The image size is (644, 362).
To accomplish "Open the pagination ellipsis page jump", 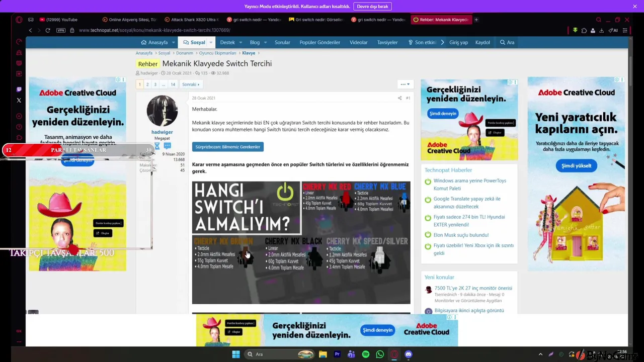I will (x=163, y=84).
